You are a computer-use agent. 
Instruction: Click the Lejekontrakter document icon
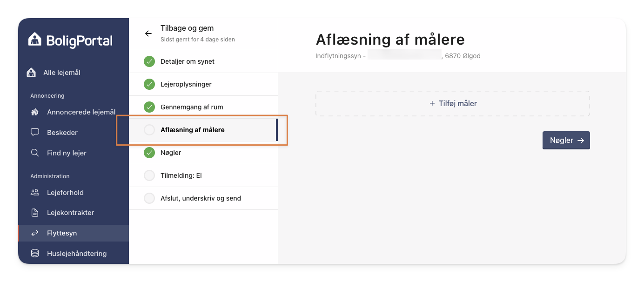click(x=35, y=213)
